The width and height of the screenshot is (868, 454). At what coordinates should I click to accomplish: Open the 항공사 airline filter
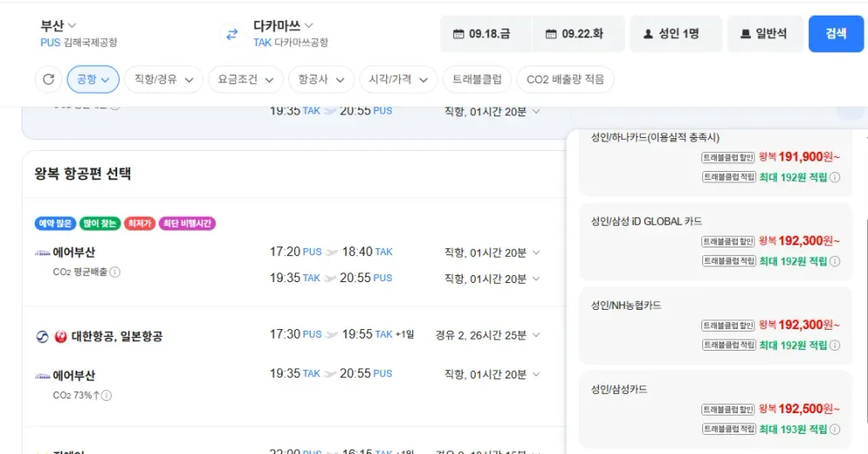point(321,79)
